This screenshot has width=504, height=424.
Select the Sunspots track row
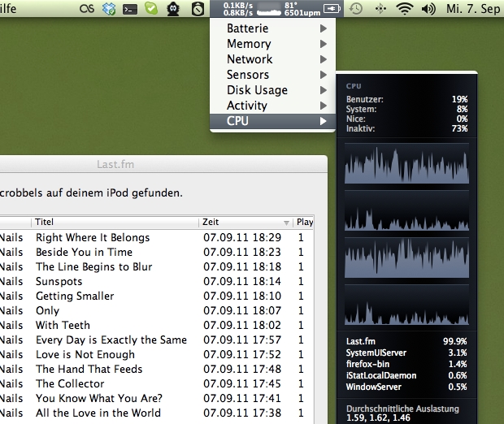click(157, 281)
